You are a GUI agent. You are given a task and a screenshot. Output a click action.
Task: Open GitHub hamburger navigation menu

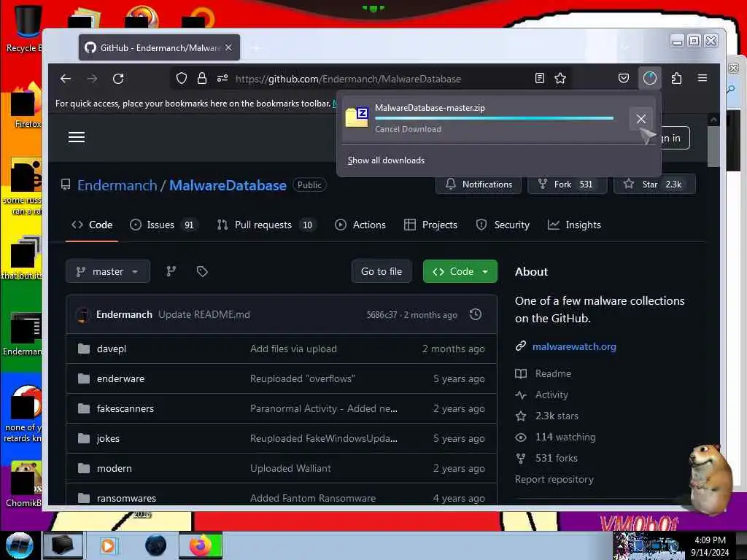(x=76, y=138)
